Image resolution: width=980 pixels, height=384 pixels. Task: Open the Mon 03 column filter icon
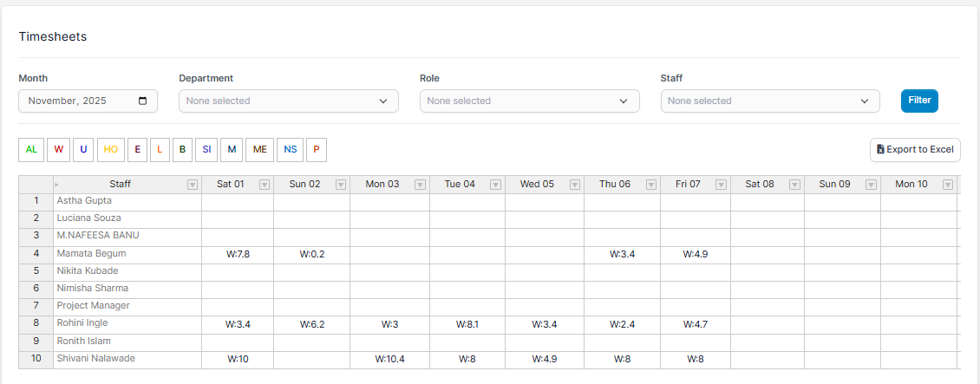click(x=420, y=185)
